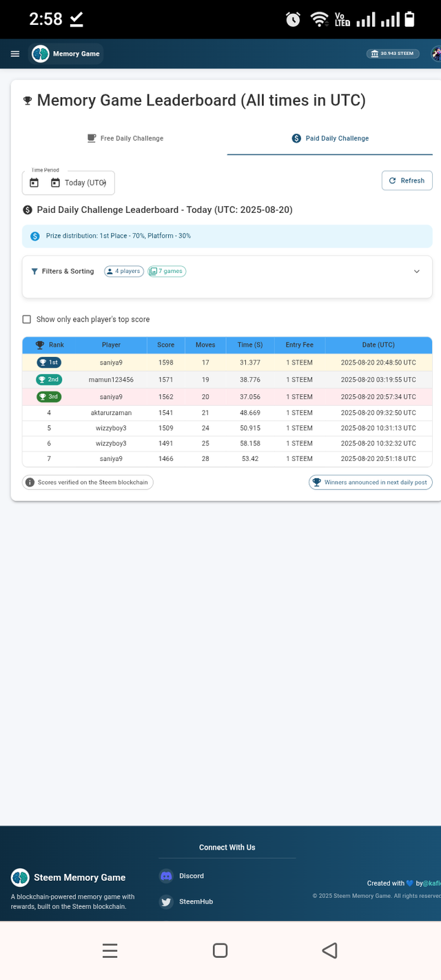Image resolution: width=441 pixels, height=980 pixels.
Task: Click date 2025-08-20 03:19:55 UTC
Action: [378, 380]
